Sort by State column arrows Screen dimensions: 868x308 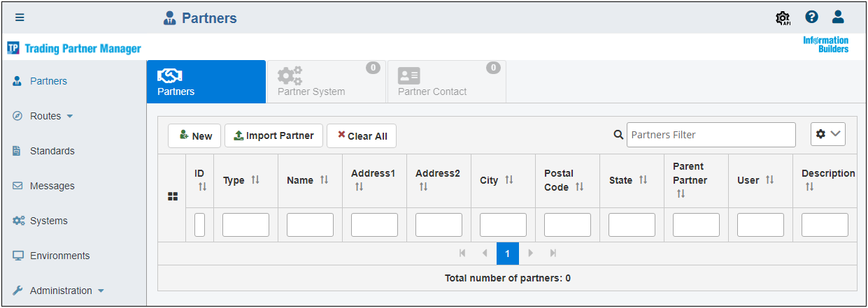point(643,180)
